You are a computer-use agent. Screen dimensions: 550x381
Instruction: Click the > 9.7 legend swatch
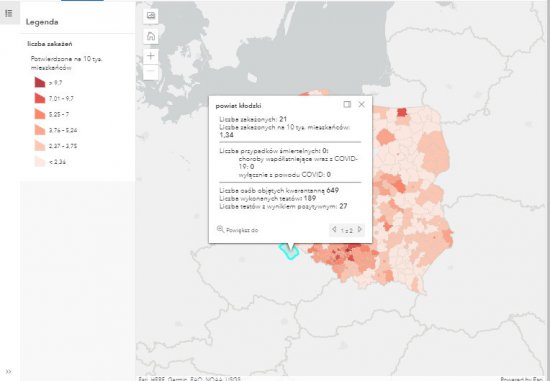(x=40, y=82)
